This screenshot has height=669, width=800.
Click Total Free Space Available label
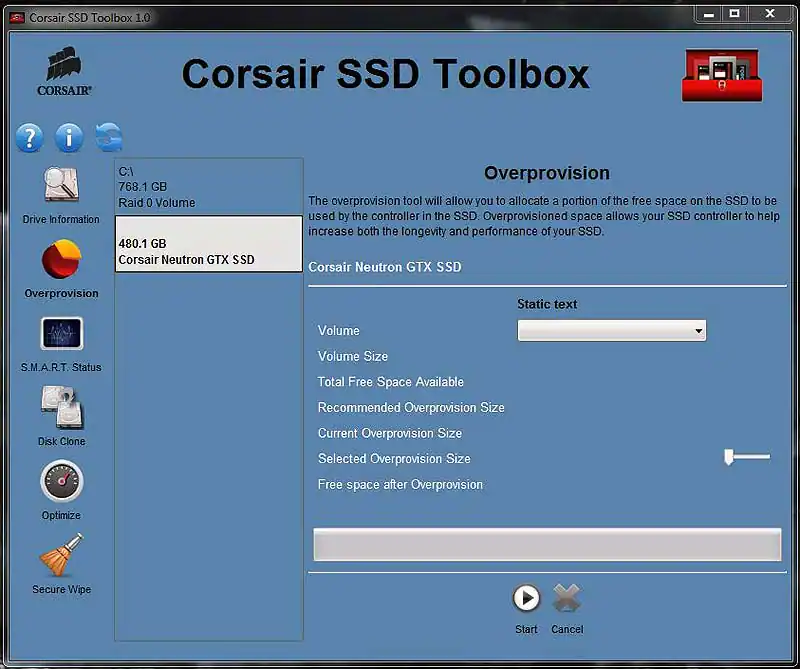click(391, 382)
